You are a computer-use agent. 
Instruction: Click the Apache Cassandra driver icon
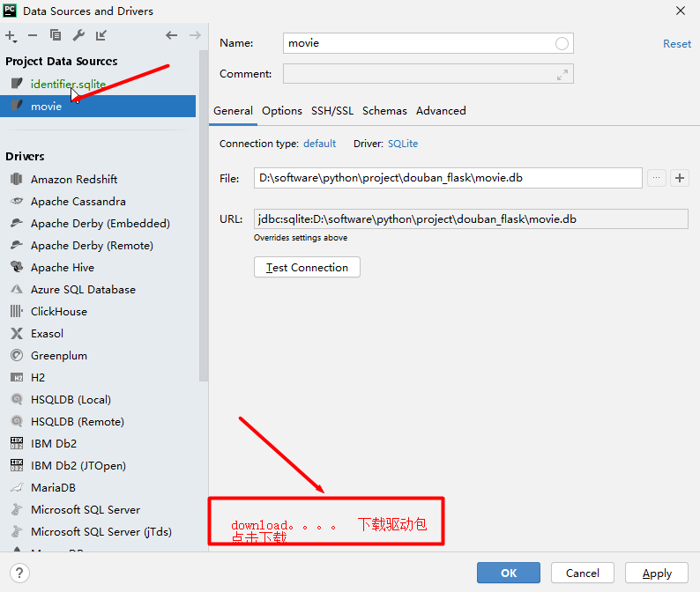17,201
